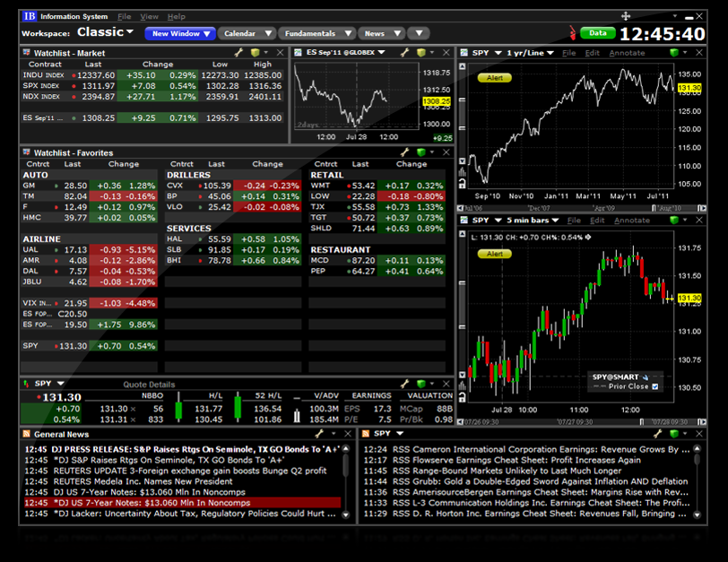The image size is (728, 562).
Task: Open Annotate menu in SPY 1 yr/Line chart
Action: click(x=627, y=53)
